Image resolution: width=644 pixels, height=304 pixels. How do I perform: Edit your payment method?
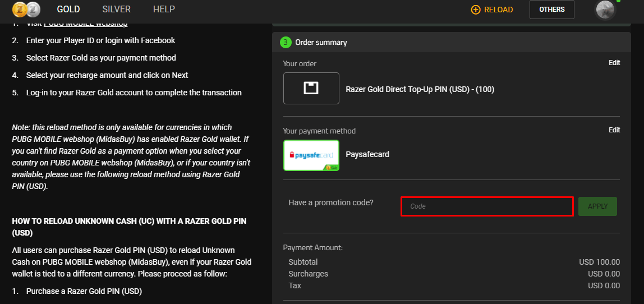click(614, 130)
